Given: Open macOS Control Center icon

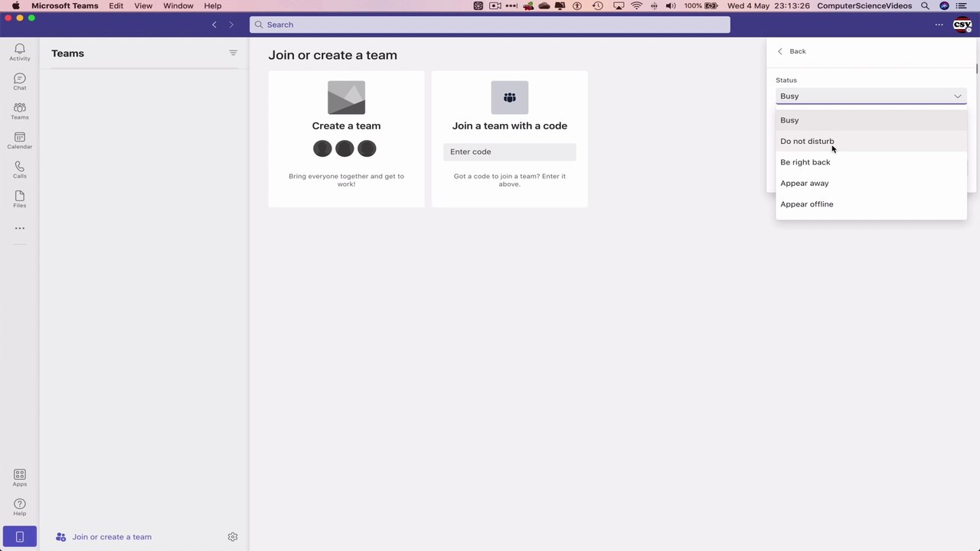Looking at the screenshot, I should click(962, 6).
